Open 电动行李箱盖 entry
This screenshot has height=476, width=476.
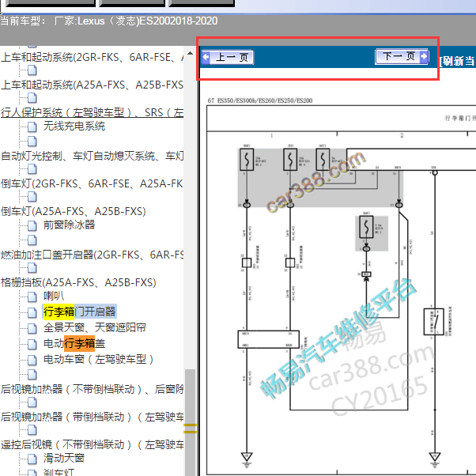74,343
